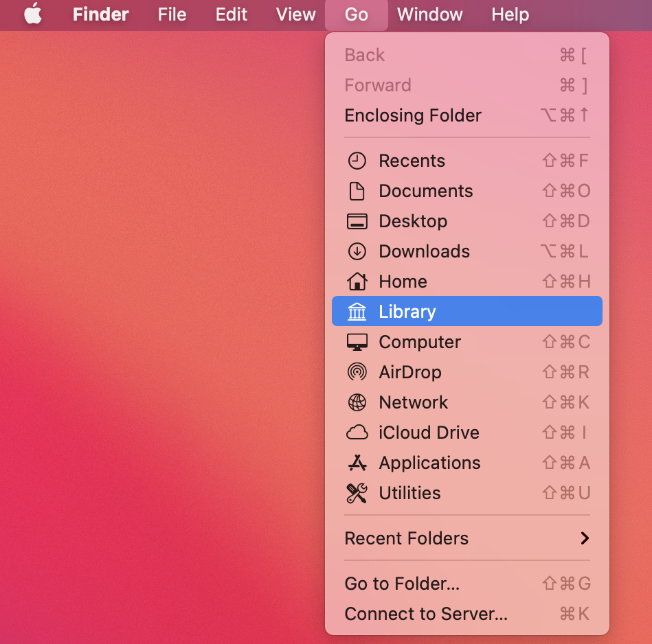Viewport: 652px width, 644px height.
Task: Open the highlighted Library entry
Action: 467,311
